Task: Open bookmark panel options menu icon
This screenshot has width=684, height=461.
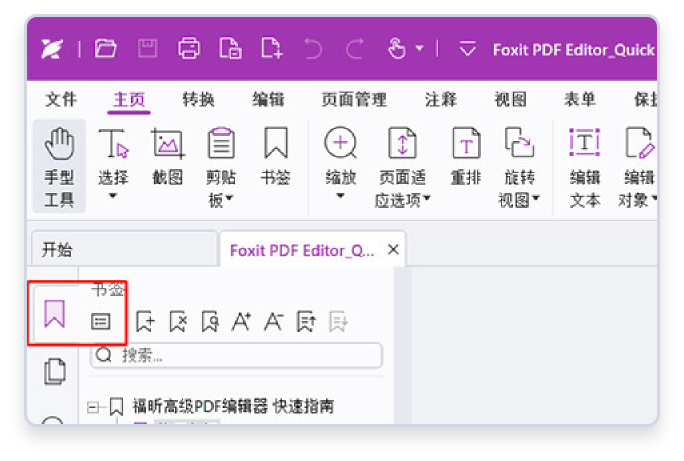Action: tap(100, 321)
